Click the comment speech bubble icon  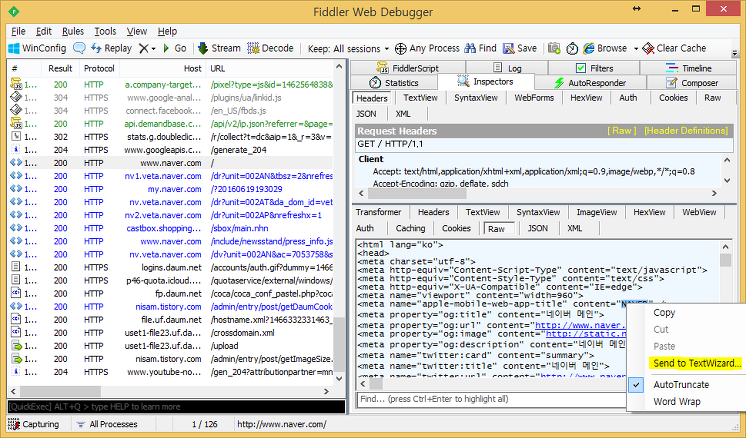click(79, 48)
